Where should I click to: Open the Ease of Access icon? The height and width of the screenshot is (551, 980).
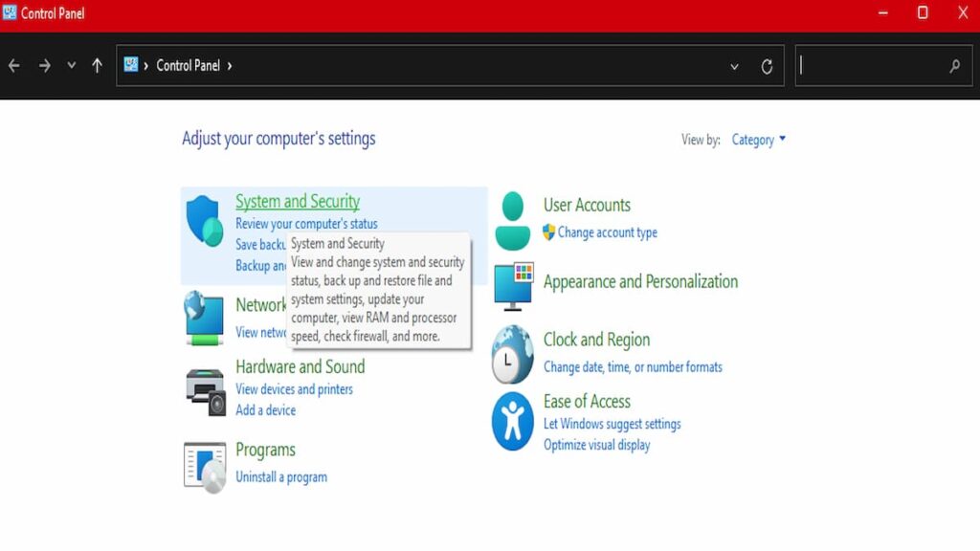[513, 421]
